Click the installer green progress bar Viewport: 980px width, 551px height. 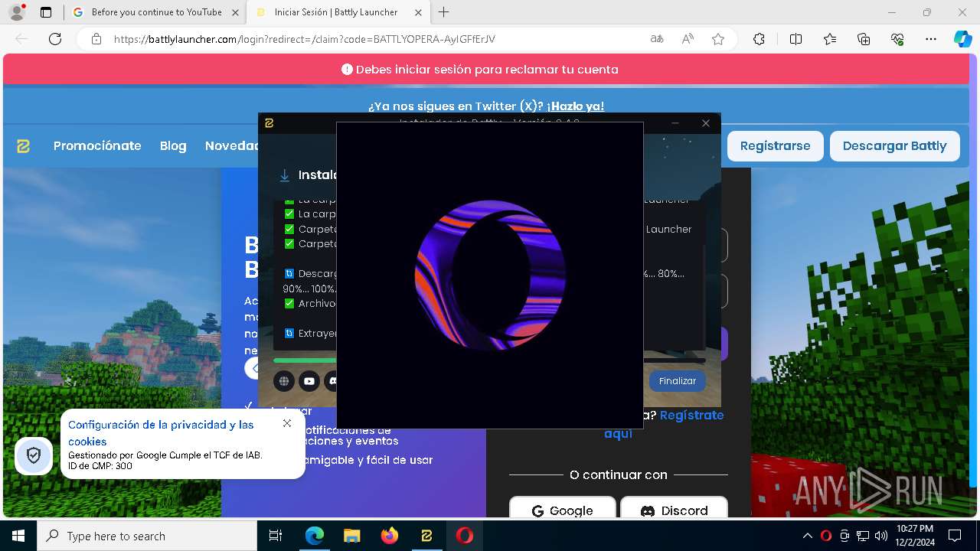pos(305,360)
